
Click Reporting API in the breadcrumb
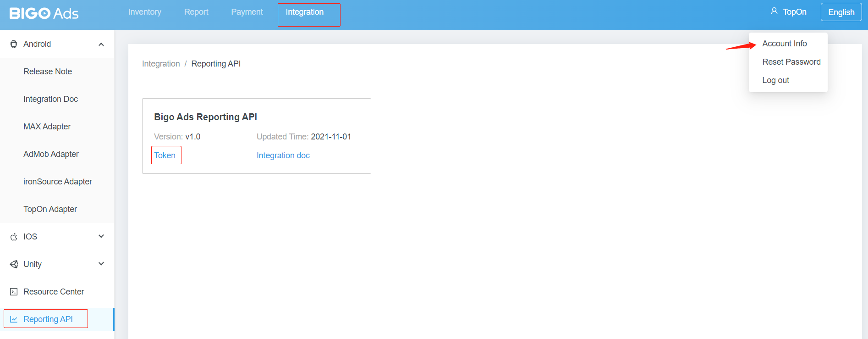(x=216, y=64)
